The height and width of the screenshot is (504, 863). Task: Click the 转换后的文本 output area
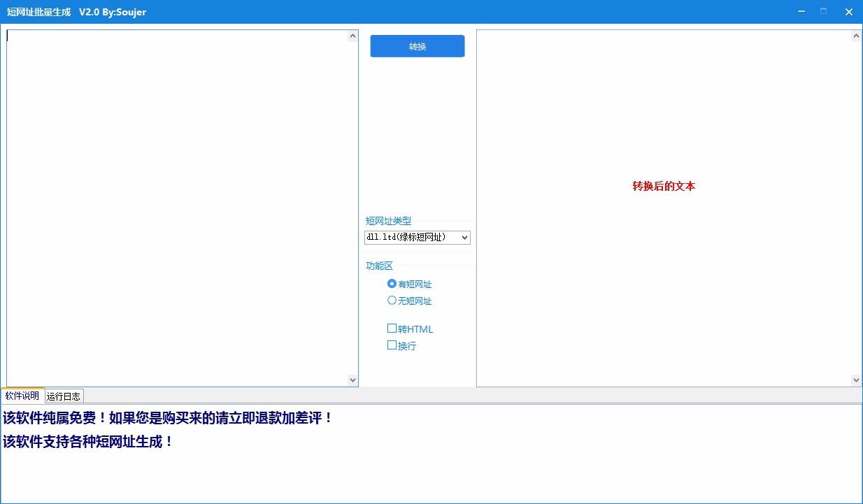(664, 208)
